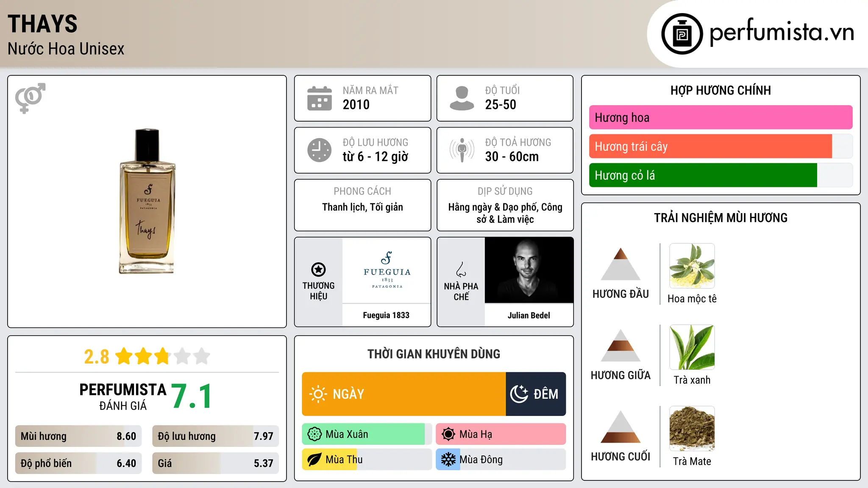Screen dimensions: 868x488
Task: Click the Thanh lịch, Tối giản style text
Action: 362,207
